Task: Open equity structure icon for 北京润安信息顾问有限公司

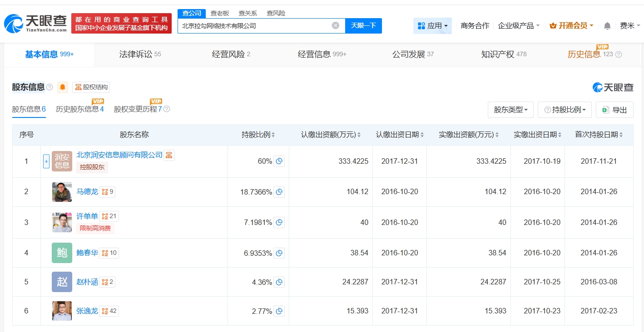Action: click(x=169, y=155)
